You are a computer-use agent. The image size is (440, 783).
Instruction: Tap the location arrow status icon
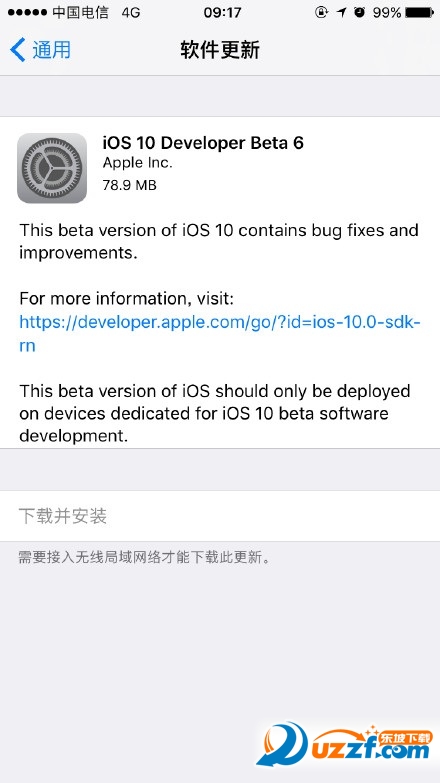click(342, 12)
